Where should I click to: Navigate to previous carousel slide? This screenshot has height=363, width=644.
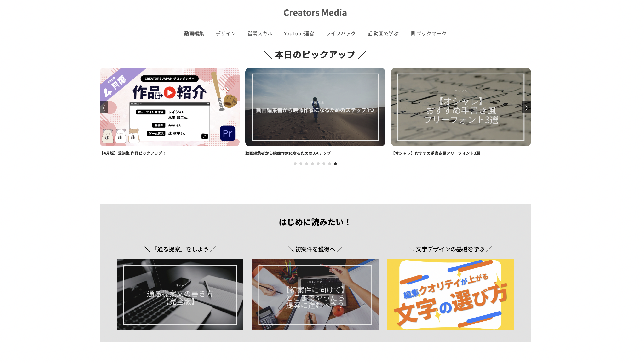click(x=103, y=108)
